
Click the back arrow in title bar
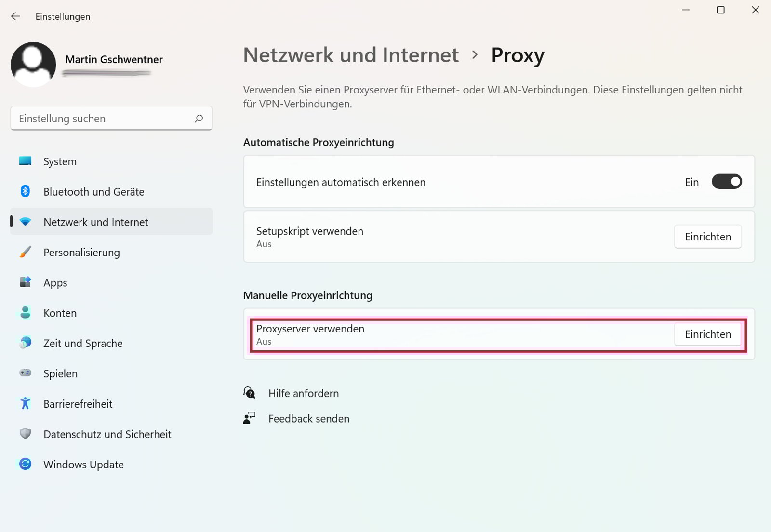pyautogui.click(x=15, y=16)
